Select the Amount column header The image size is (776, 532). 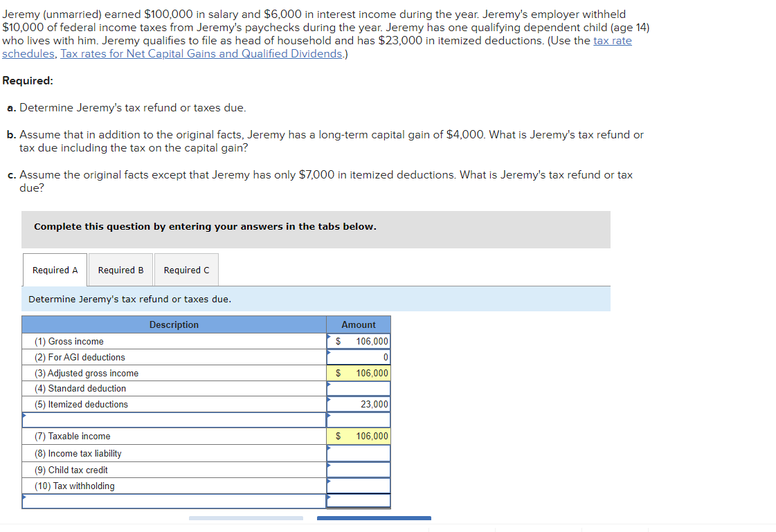point(359,325)
